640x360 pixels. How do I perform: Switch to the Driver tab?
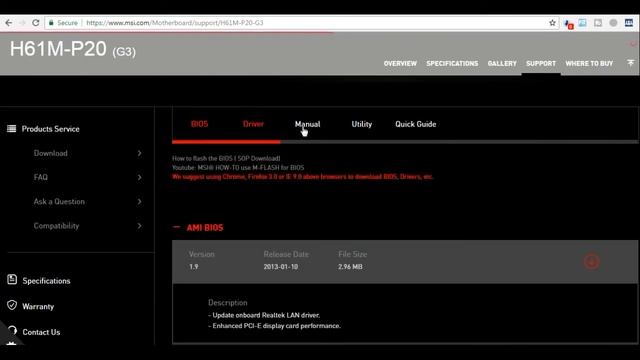253,124
